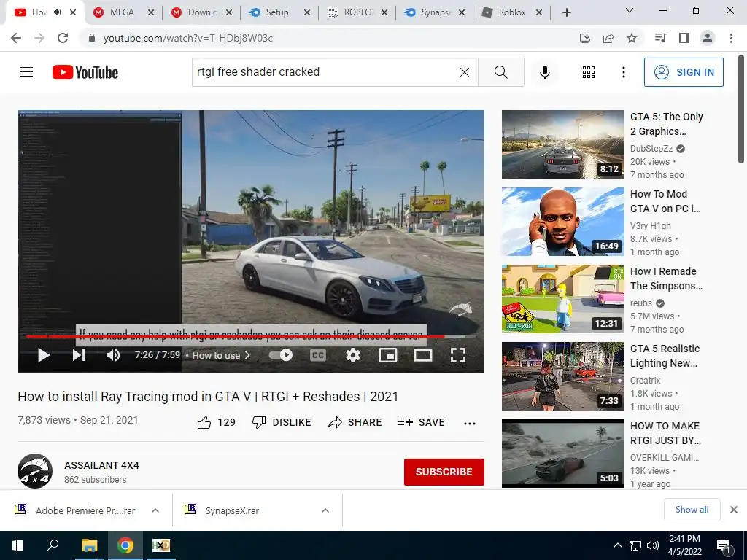Clear the search box with the X

coord(465,72)
